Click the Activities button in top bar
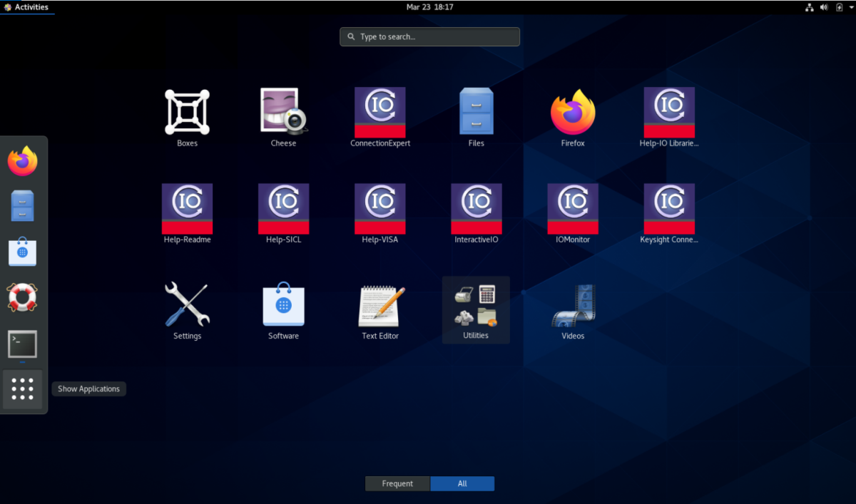Image resolution: width=856 pixels, height=504 pixels. pos(27,7)
